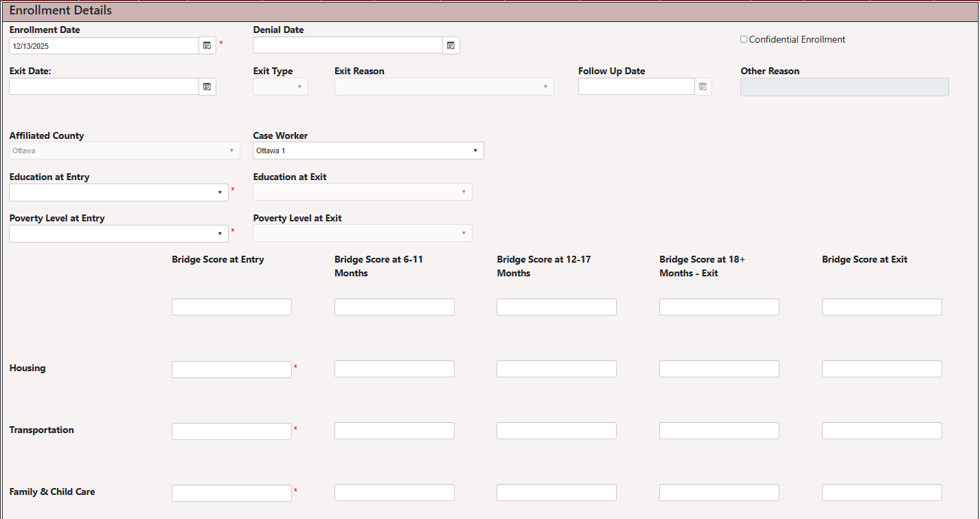Click the Housing Bridge Score at Entry field

click(x=231, y=368)
